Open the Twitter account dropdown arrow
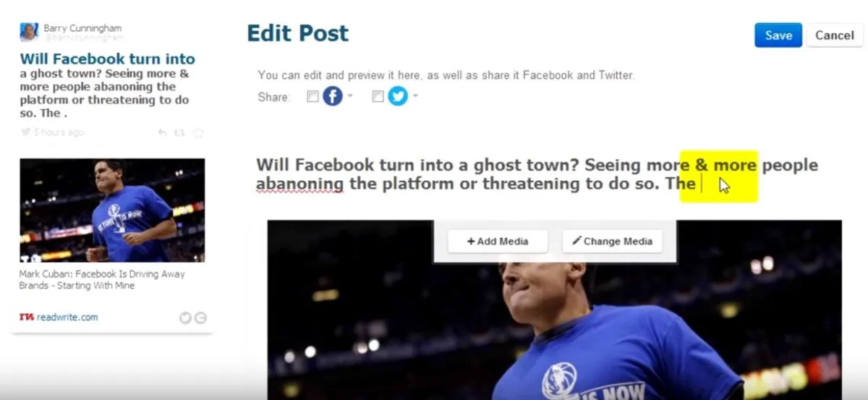This screenshot has height=400, width=868. click(x=415, y=96)
